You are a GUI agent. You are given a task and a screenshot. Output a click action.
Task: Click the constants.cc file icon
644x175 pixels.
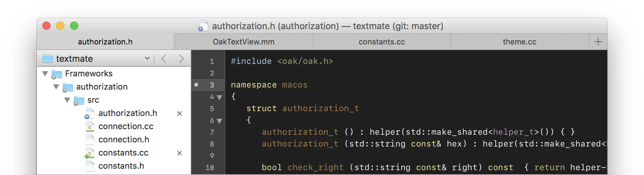click(89, 153)
